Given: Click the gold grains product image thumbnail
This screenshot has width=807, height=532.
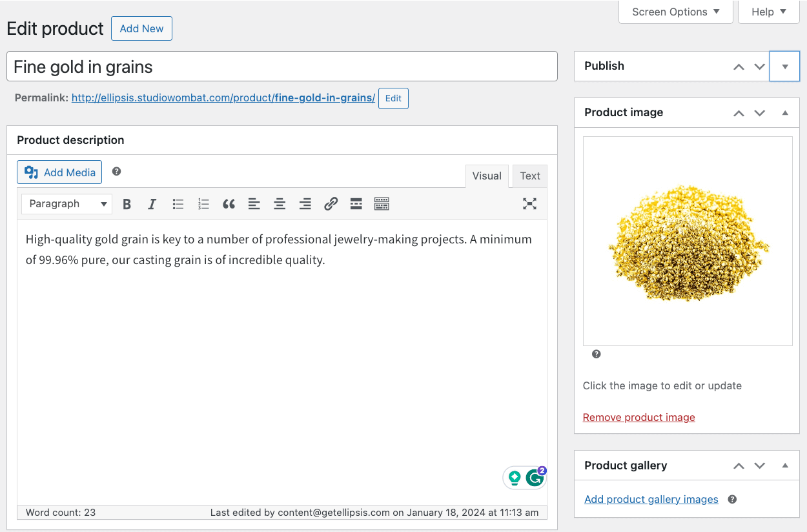Looking at the screenshot, I should [x=688, y=241].
